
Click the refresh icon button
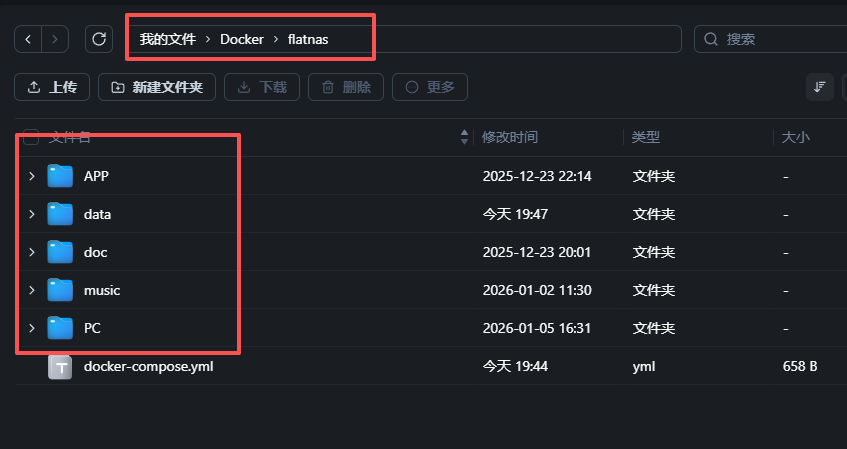[x=98, y=39]
